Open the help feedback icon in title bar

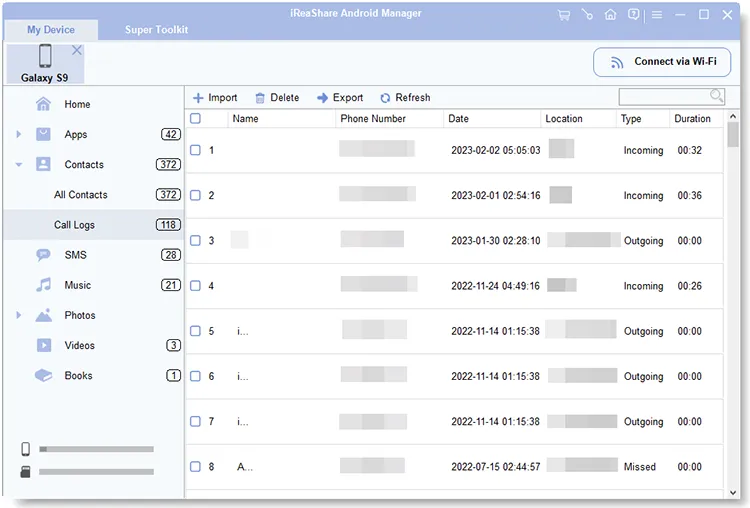[x=633, y=15]
